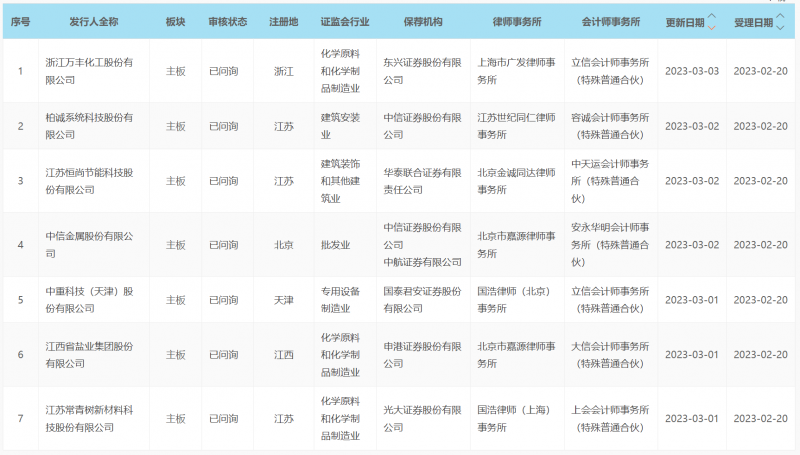Image resolution: width=800 pixels, height=455 pixels.
Task: Select 江苏世纪同仁律师事务所 law firm cell
Action: coord(516,126)
